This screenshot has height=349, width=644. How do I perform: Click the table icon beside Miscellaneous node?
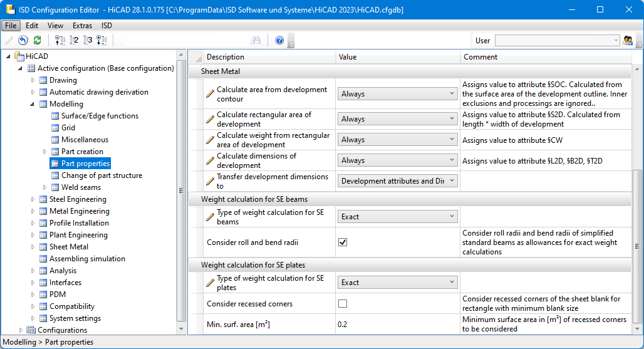(55, 140)
